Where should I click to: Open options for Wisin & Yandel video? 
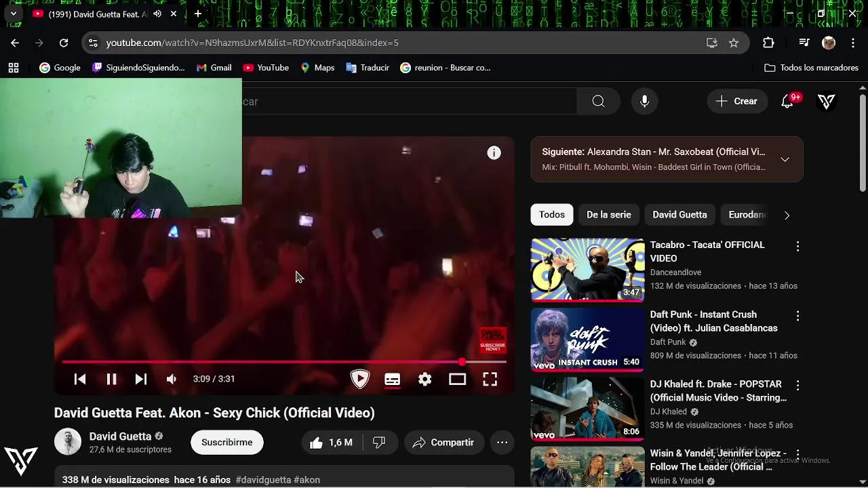click(x=797, y=453)
